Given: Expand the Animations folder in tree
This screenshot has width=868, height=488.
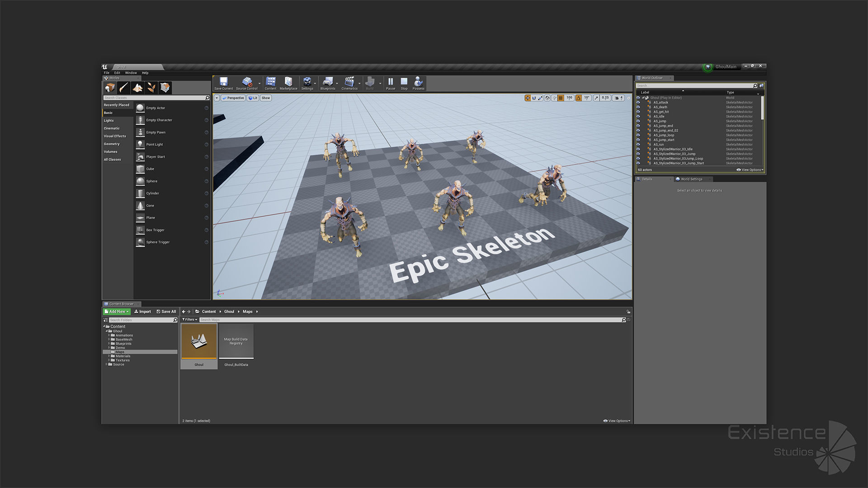Looking at the screenshot, I should 109,335.
